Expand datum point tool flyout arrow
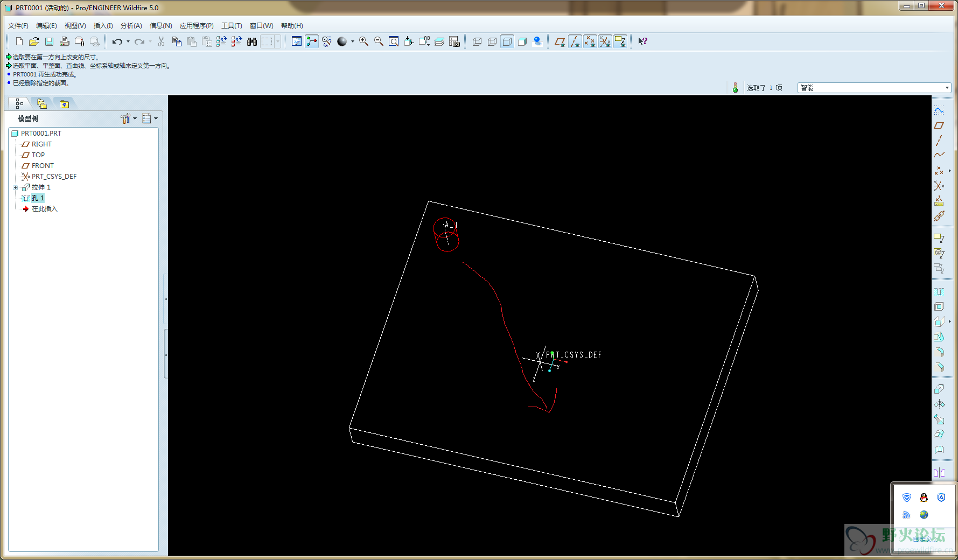958x560 pixels. click(949, 170)
